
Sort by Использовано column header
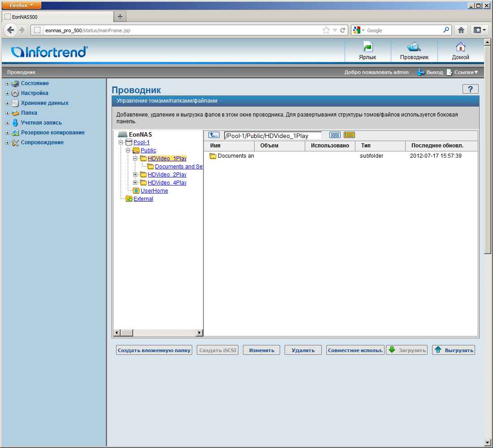point(330,146)
